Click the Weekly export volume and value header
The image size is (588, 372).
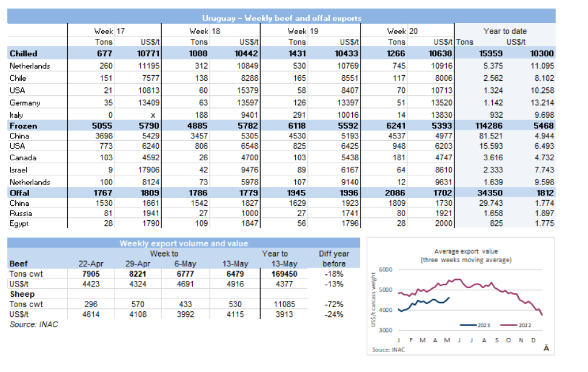[x=184, y=243]
